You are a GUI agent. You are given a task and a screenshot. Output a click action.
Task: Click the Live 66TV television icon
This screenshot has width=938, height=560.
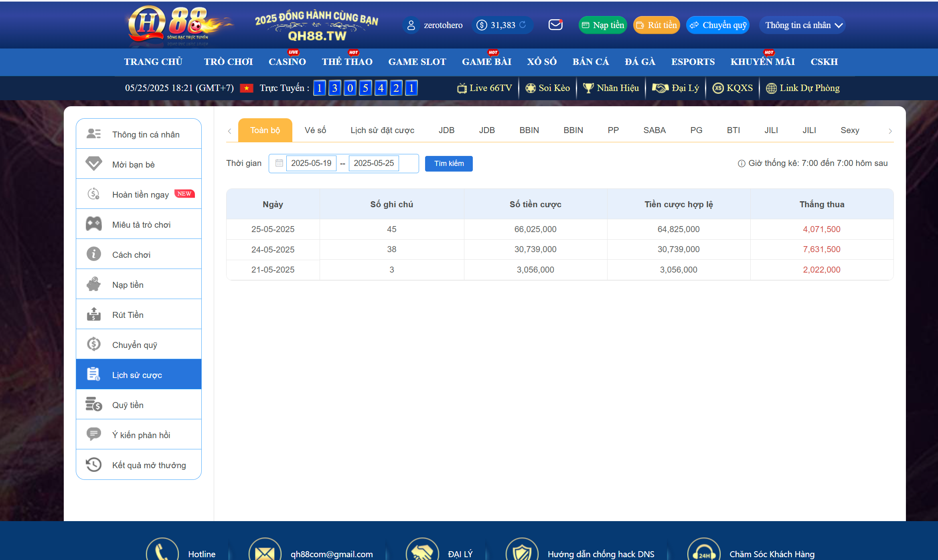tap(462, 88)
